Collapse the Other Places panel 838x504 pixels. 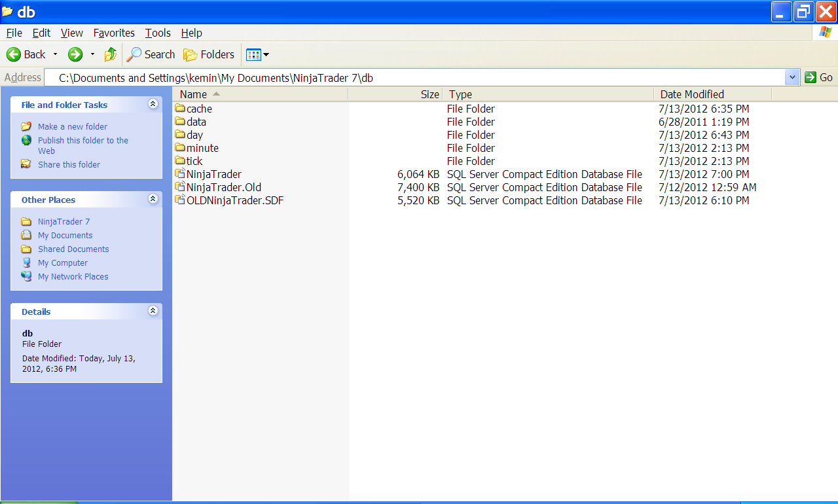point(153,199)
